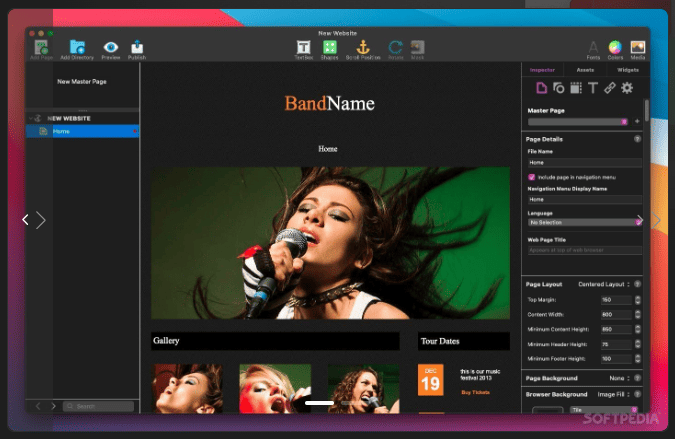Click the Add Directory icon
The image size is (675, 439).
pyautogui.click(x=77, y=47)
